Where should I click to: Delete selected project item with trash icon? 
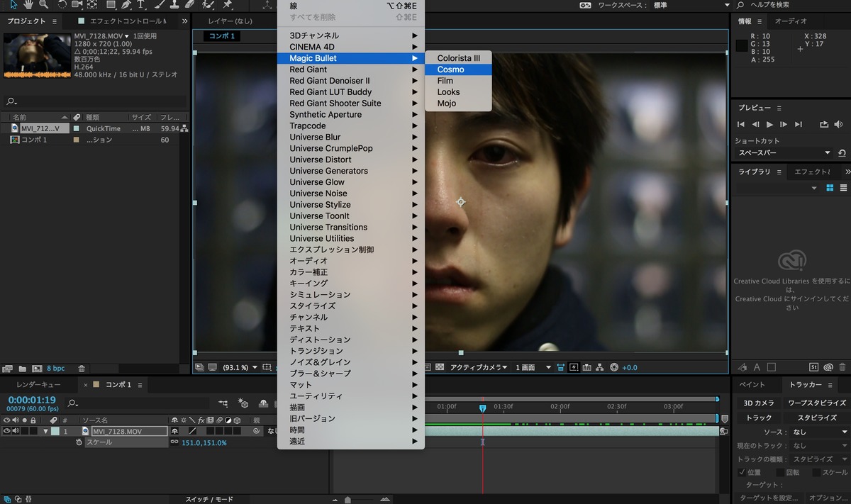pyautogui.click(x=82, y=369)
